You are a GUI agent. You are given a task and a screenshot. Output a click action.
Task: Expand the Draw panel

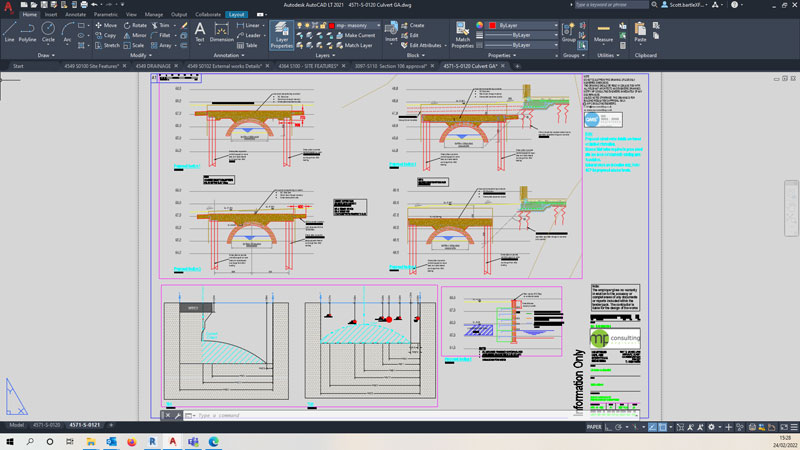pos(46,56)
